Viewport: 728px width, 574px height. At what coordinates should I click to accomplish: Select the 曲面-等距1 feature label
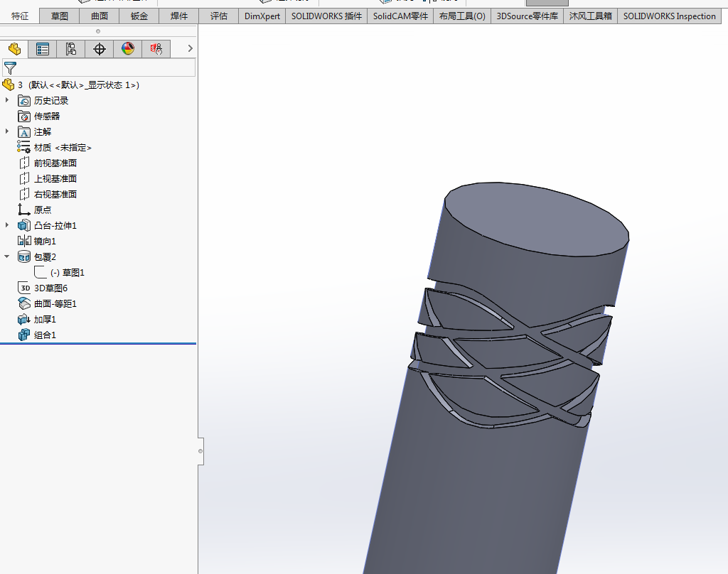55,303
